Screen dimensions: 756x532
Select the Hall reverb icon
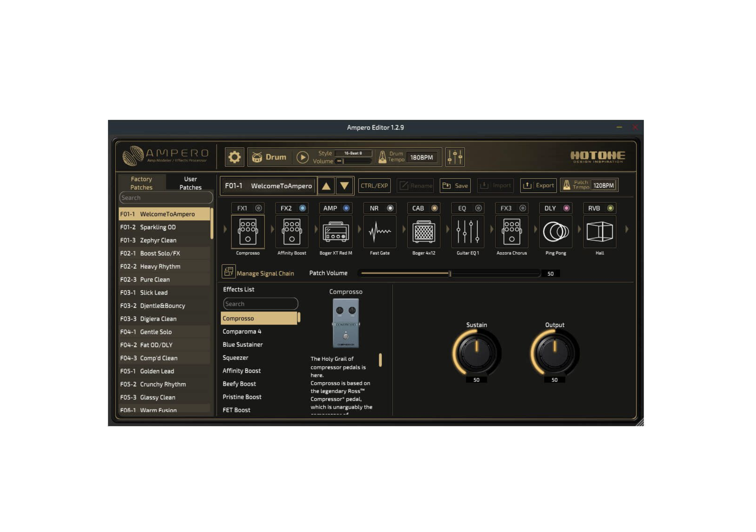click(x=599, y=232)
